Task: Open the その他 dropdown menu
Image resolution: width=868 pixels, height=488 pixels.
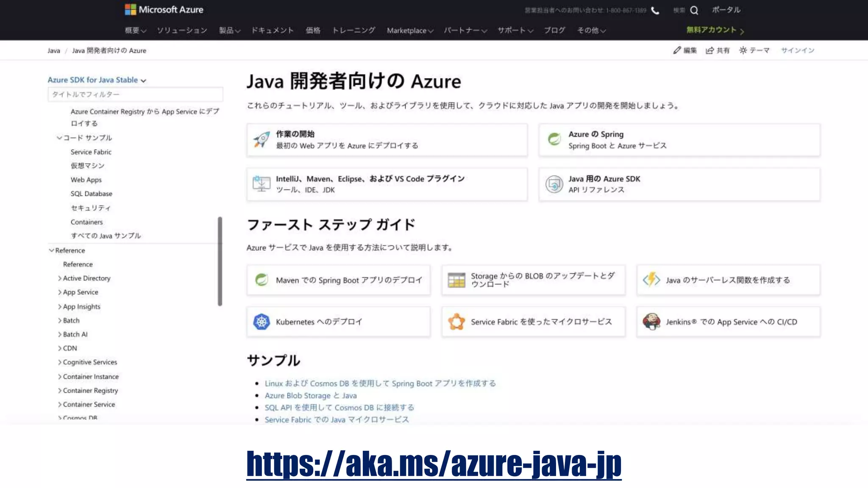Action: [592, 30]
